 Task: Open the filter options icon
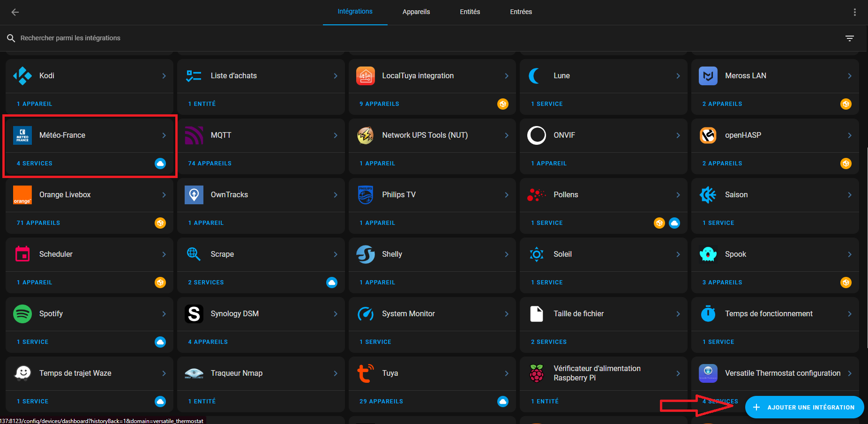850,38
